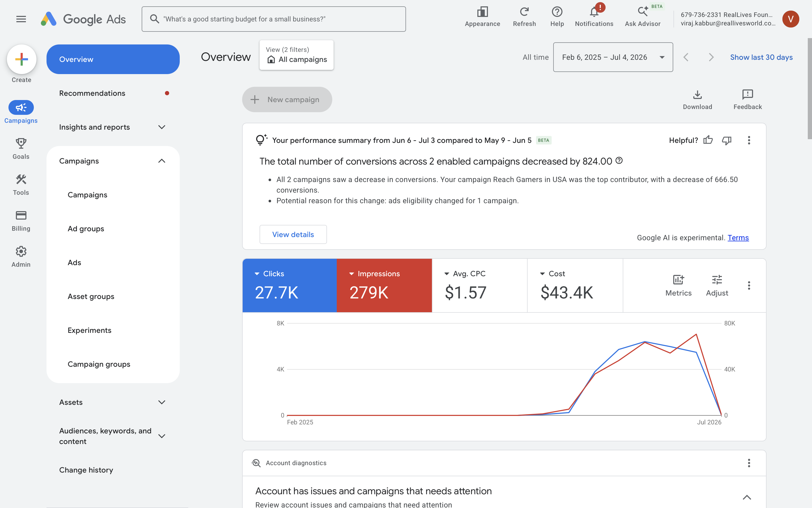The image size is (812, 508).
Task: Open Experiments page
Action: pos(89,330)
